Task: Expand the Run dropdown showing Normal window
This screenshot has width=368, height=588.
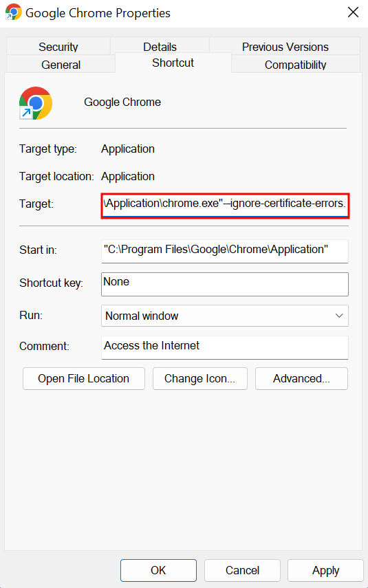Action: pyautogui.click(x=225, y=316)
